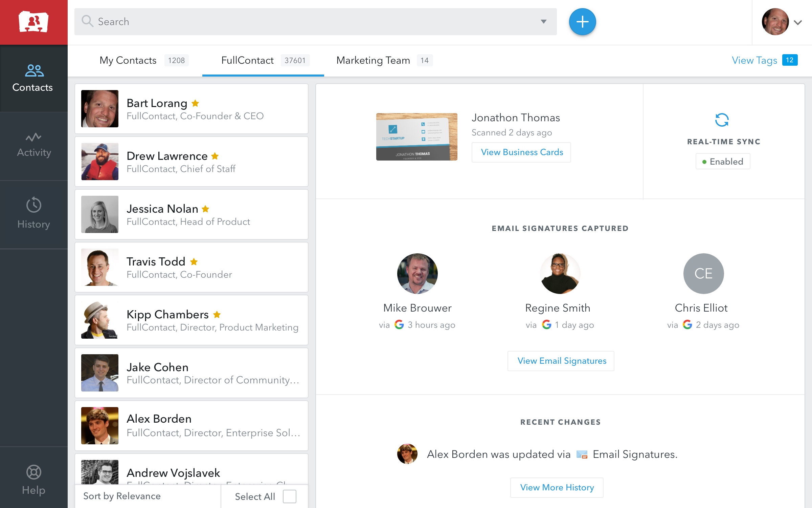The image size is (812, 508).
Task: Toggle favorite star on Bart Lorang
Action: 195,103
